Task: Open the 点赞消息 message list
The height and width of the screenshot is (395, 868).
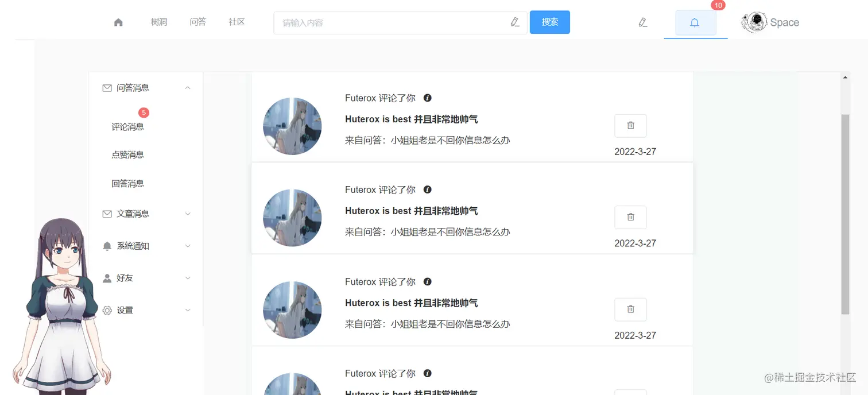Action: (x=127, y=154)
